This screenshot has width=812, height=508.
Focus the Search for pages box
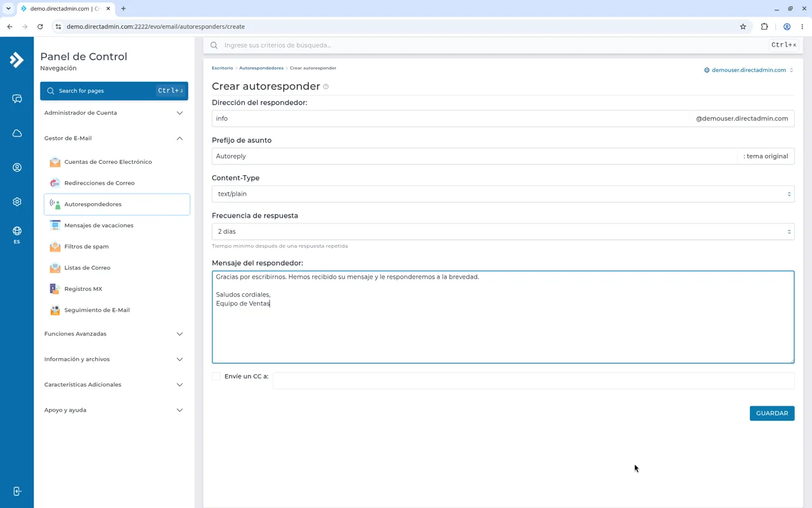coord(114,91)
